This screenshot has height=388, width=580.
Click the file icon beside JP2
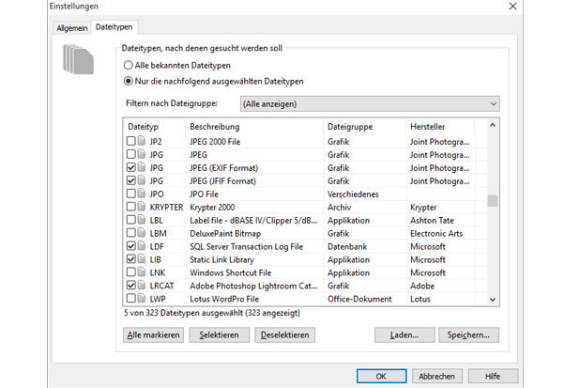pos(142,141)
